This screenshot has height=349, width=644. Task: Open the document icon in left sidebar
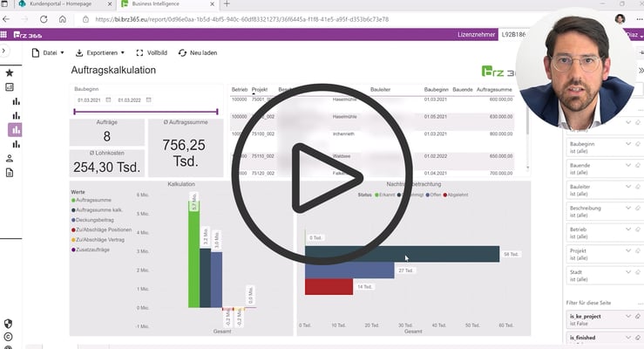[x=10, y=173]
